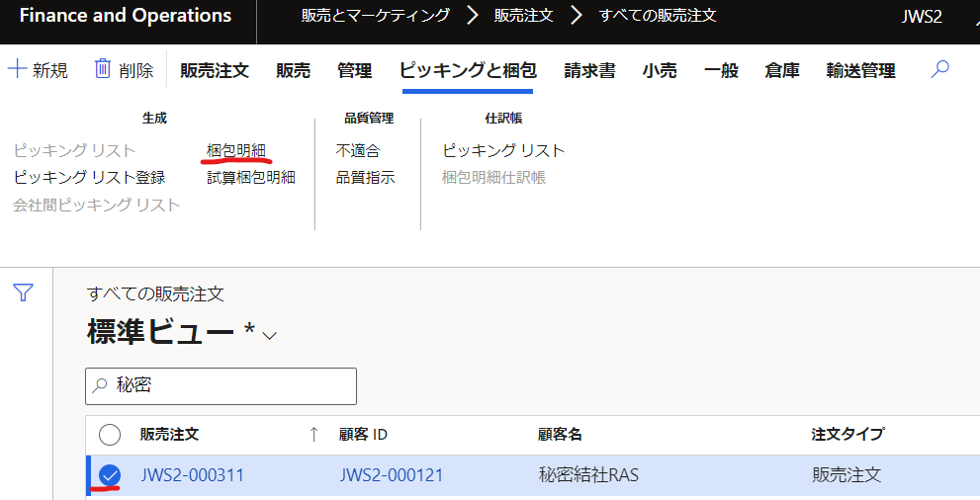Image resolution: width=980 pixels, height=500 pixels.
Task: Click the すべての販売注文 page heading
Action: [x=155, y=294]
